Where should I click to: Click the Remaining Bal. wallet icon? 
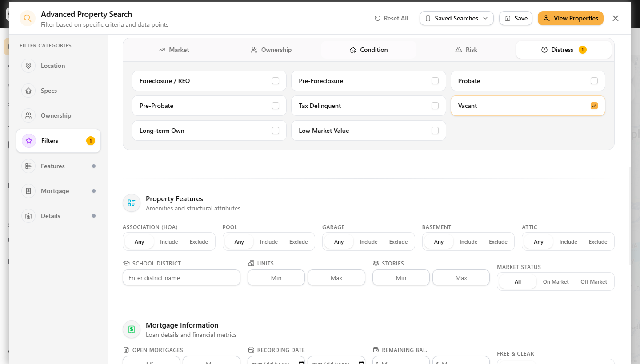[x=376, y=350]
